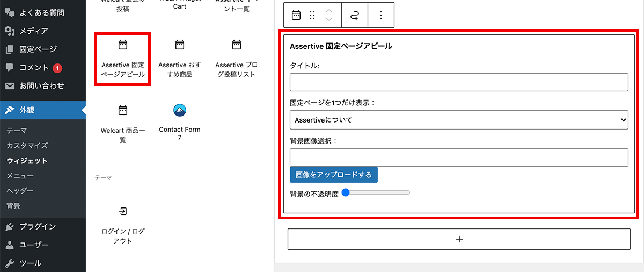Insert the Assertive ブログ投稿リスト widget block
644x272 pixels.
[x=237, y=59]
